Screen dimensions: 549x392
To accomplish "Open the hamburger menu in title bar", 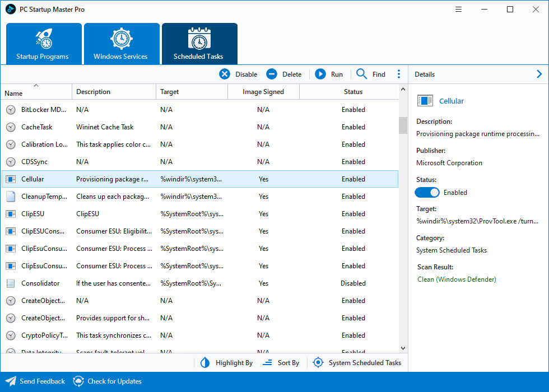I will [x=459, y=10].
